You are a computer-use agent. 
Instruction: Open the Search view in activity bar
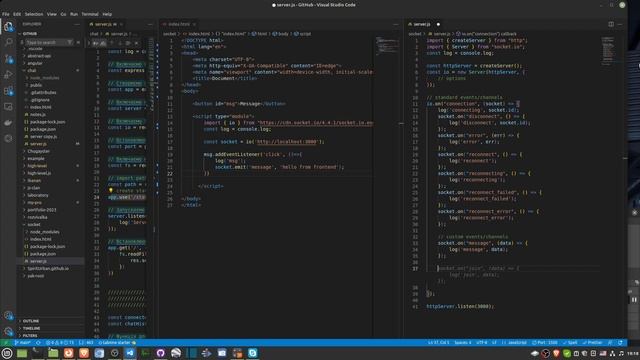pyautogui.click(x=8, y=42)
